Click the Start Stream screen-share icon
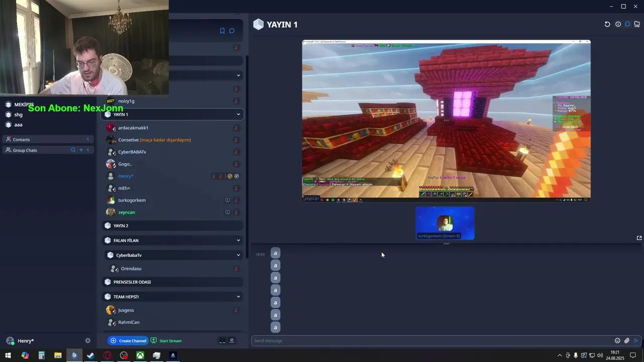Screen dimensions: 644x362 [154, 341]
